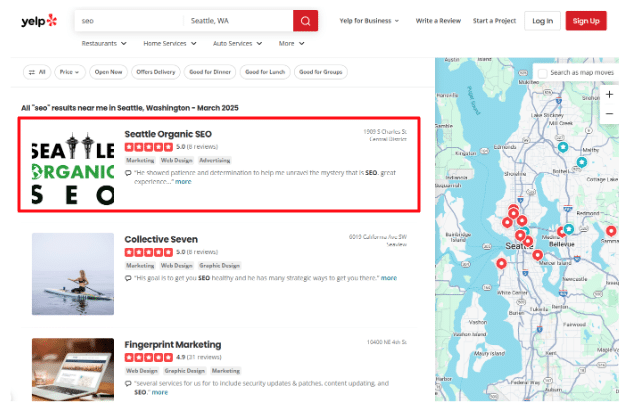Click the red map pin near White Center
Viewport: 636px width, 412px height.
click(501, 264)
